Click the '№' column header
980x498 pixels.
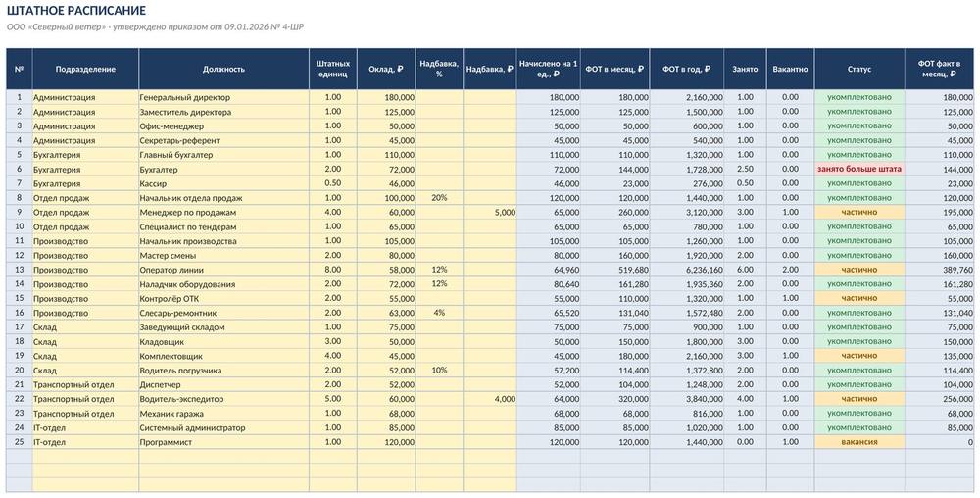pyautogui.click(x=19, y=69)
